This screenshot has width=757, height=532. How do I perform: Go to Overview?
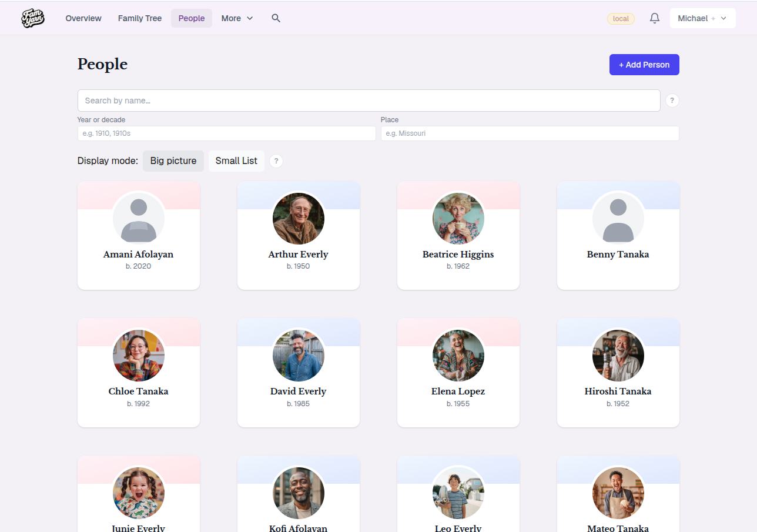coord(83,18)
